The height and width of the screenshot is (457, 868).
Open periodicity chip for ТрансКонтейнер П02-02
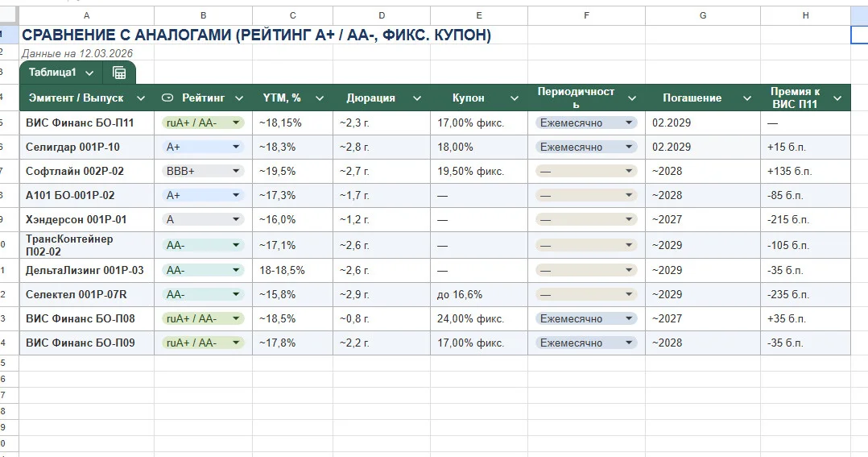[586, 245]
